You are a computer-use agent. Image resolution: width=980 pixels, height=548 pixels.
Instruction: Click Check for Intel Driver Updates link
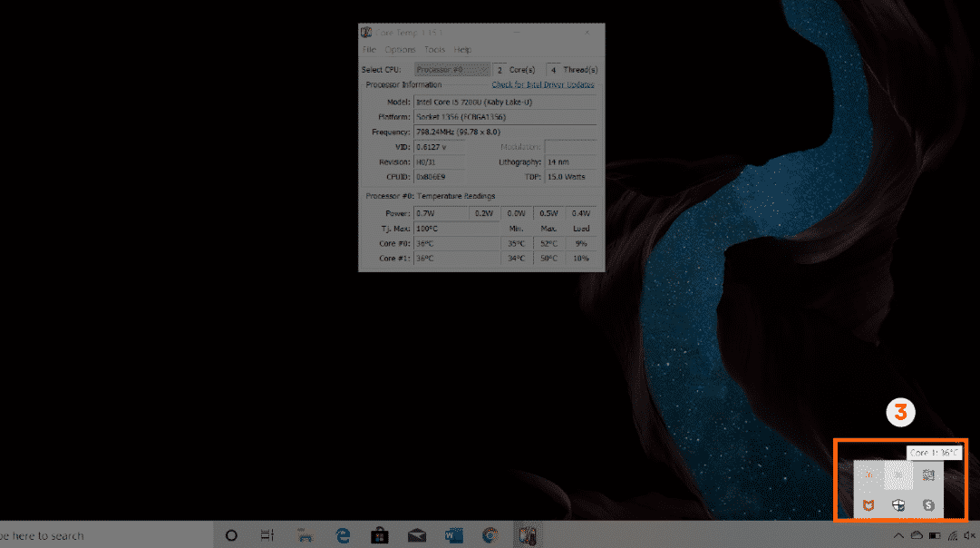[542, 84]
